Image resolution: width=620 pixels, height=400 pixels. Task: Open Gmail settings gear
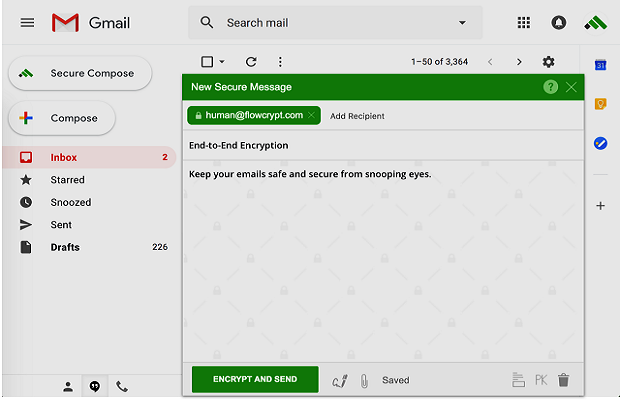click(x=548, y=62)
